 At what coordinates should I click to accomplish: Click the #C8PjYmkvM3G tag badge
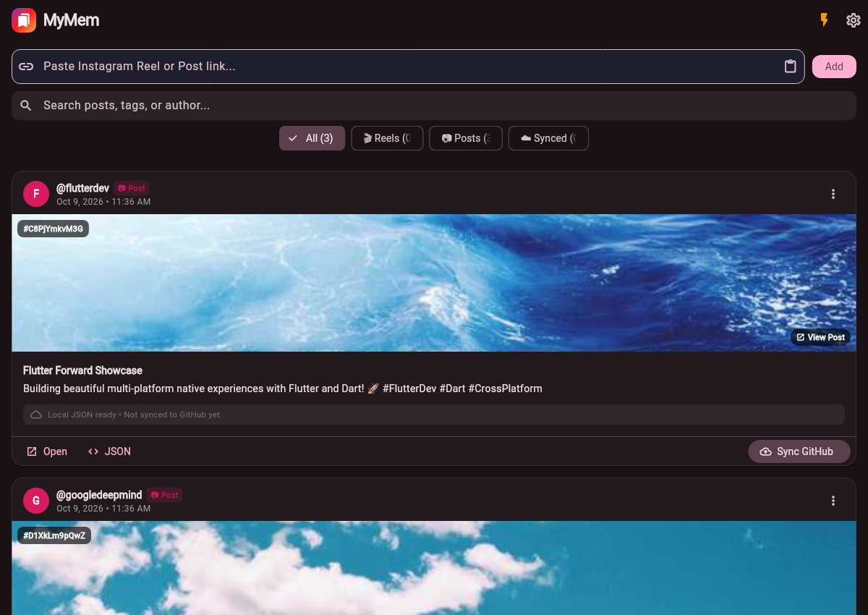coord(54,229)
